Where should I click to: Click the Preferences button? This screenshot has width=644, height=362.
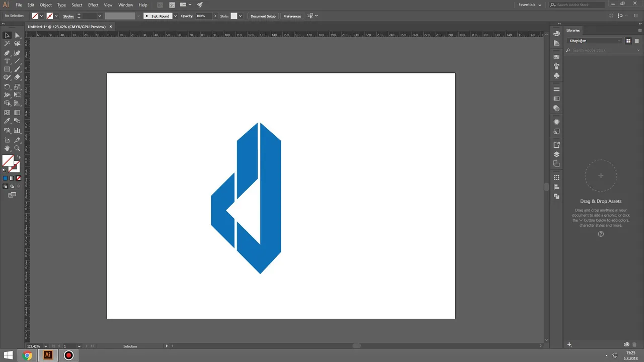292,16
